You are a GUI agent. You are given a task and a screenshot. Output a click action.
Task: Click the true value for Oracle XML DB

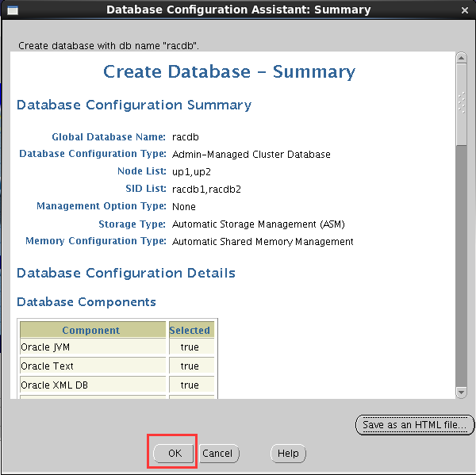point(190,385)
